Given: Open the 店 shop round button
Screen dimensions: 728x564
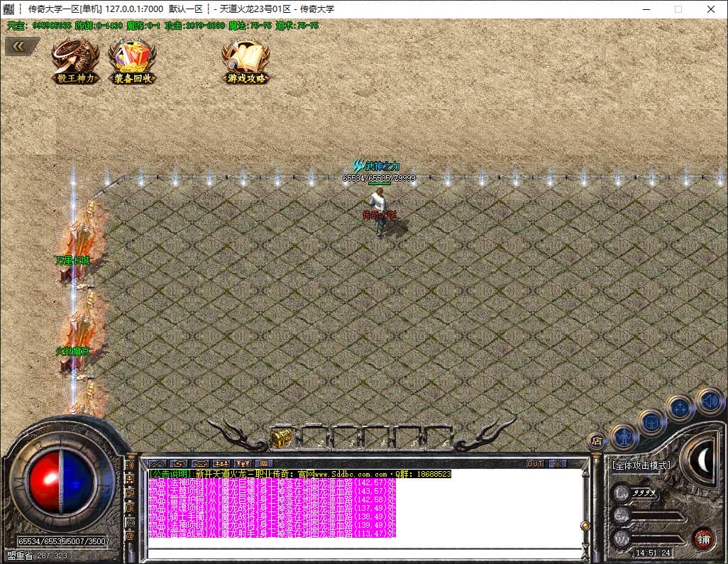Looking at the screenshot, I should pyautogui.click(x=597, y=441).
